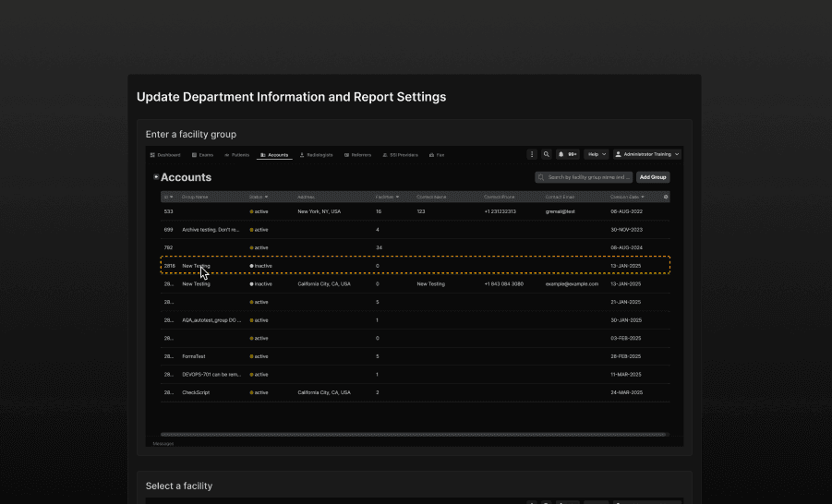The width and height of the screenshot is (832, 504).
Task: Click the Radiologists icon in the navigation bar
Action: 302,155
